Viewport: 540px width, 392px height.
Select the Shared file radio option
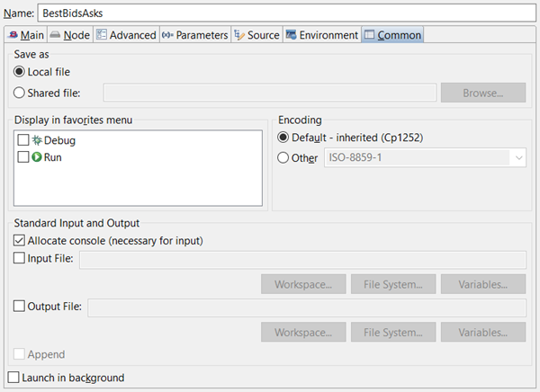click(20, 92)
